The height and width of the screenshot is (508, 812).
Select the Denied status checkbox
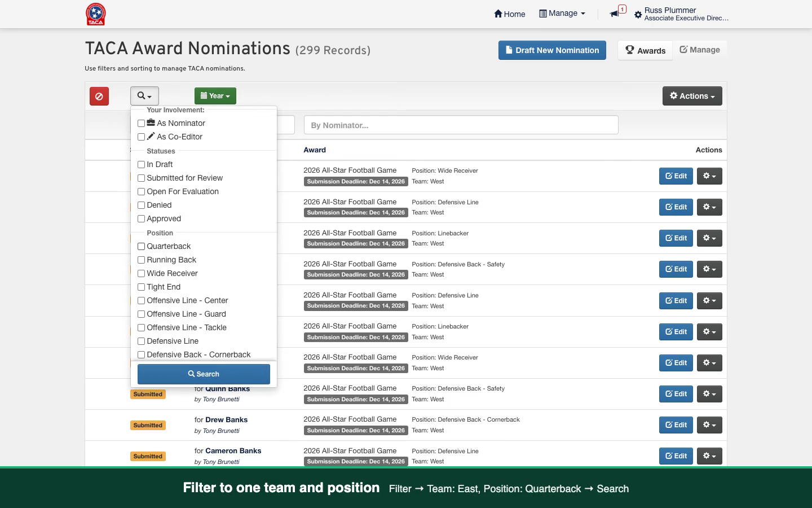tap(142, 205)
